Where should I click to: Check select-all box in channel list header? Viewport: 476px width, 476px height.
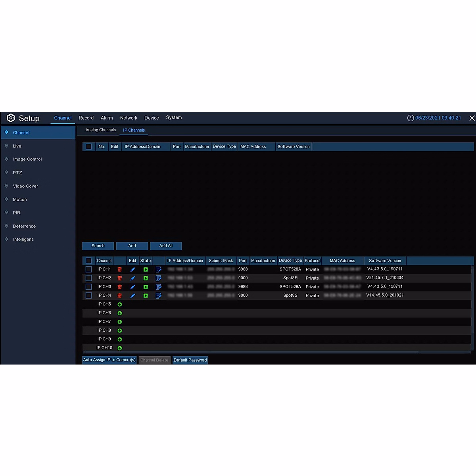coord(89,261)
